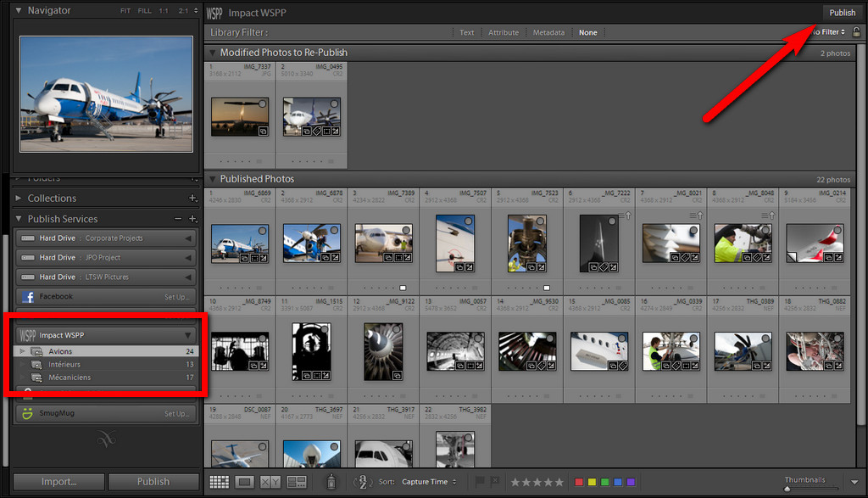The width and height of the screenshot is (868, 498).
Task: Toggle the quick collection circle on IMG_7523 thumbnail
Action: (x=540, y=221)
